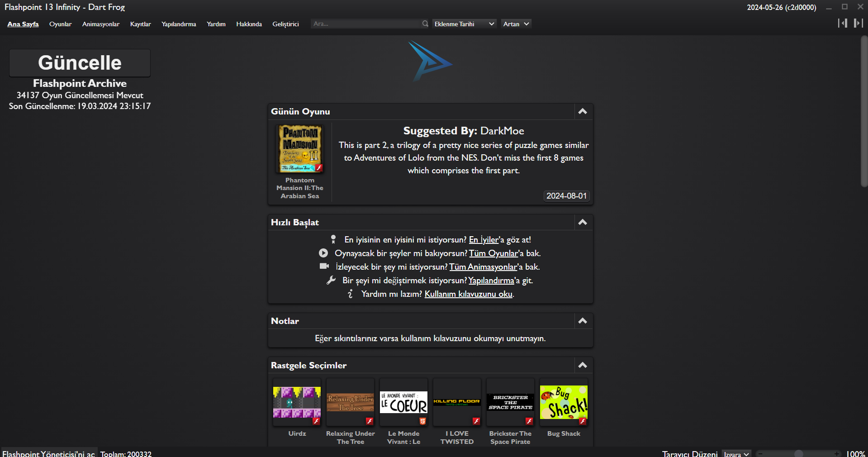
Task: Open the Animasyonlar menu item
Action: [101, 24]
